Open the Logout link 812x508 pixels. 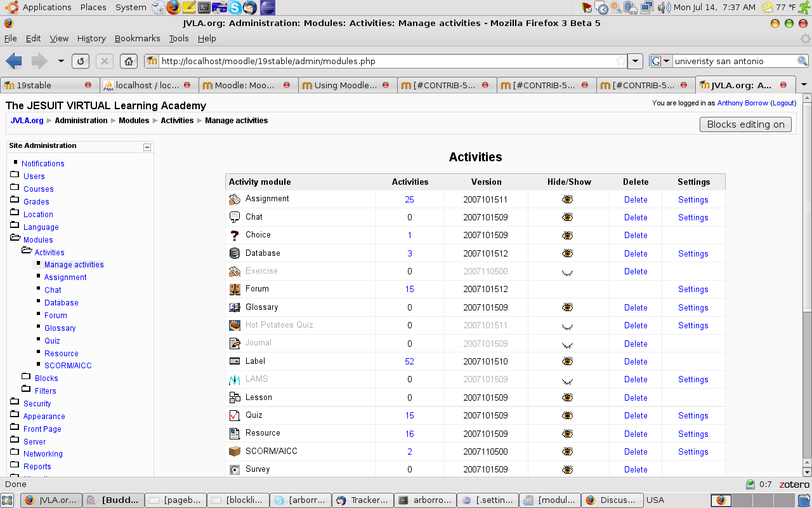pyautogui.click(x=783, y=103)
